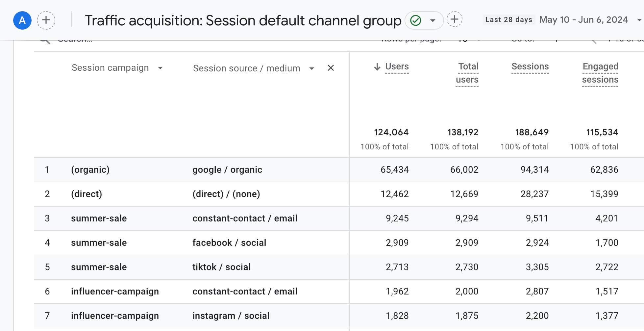Remove the Session source / medium dimension
The image size is (644, 331).
pyautogui.click(x=330, y=68)
